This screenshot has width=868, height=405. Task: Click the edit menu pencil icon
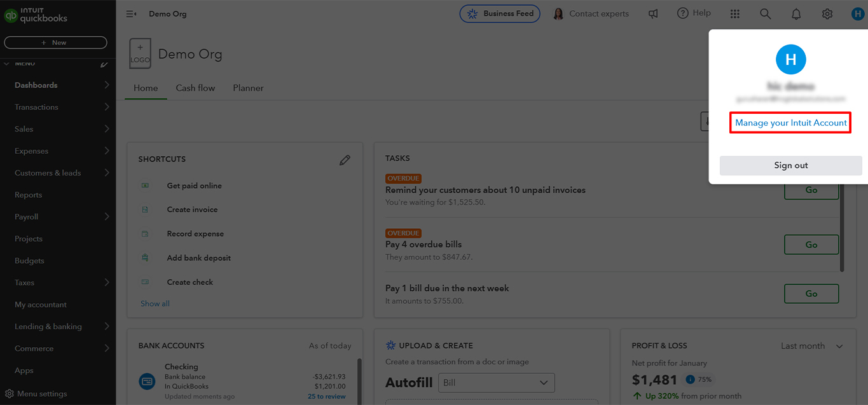[x=104, y=64]
